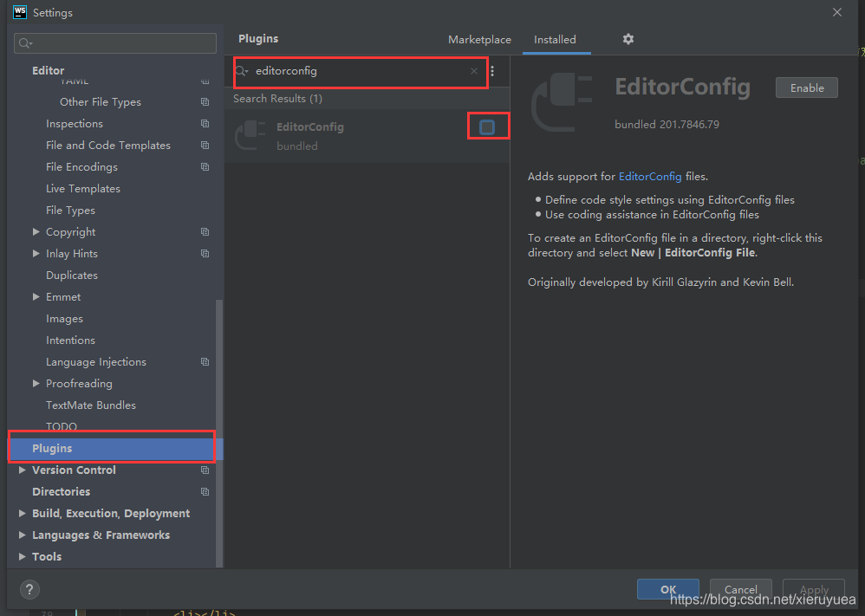Open Images settings

coord(64,319)
